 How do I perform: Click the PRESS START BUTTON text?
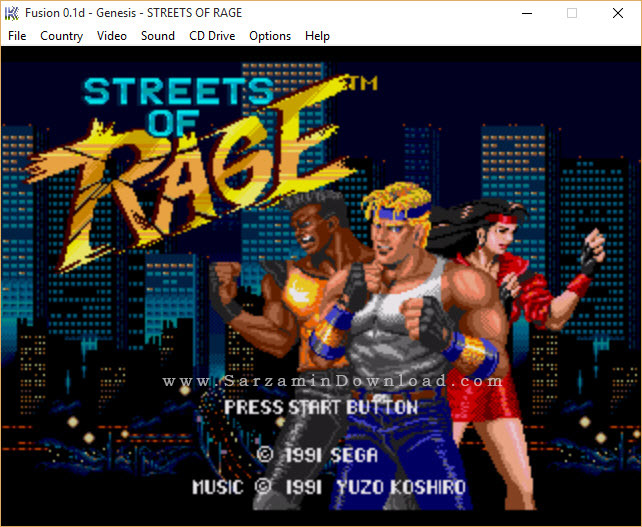321,407
